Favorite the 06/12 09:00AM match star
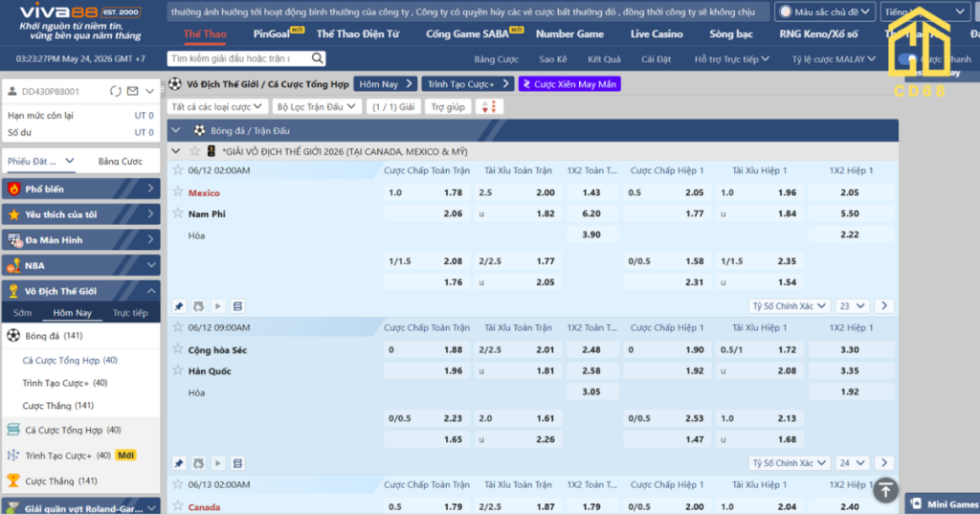 click(178, 326)
